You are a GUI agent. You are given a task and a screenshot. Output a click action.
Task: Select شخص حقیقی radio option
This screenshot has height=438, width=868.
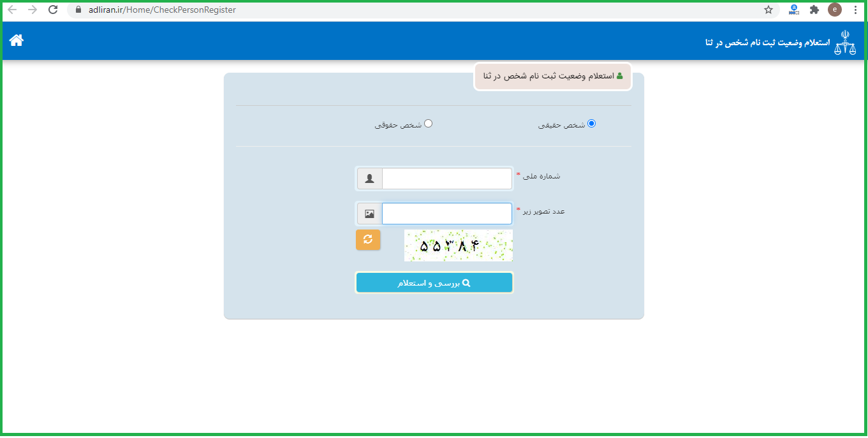coord(591,124)
